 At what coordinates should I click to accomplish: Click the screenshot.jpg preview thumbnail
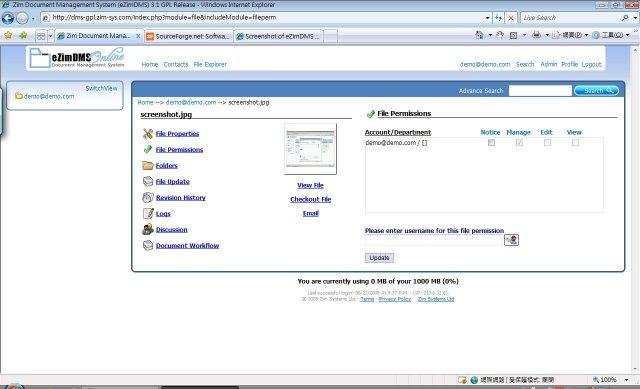click(x=310, y=149)
